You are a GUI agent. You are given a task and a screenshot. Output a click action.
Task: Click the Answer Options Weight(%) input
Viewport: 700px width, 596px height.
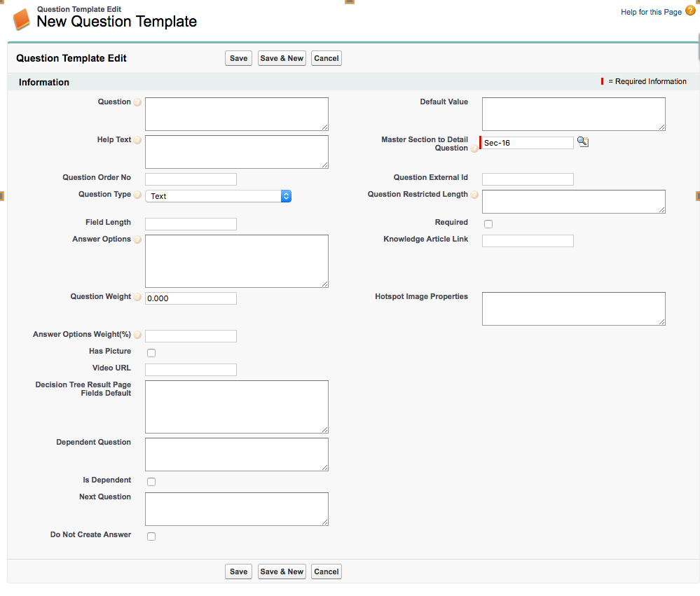(191, 336)
